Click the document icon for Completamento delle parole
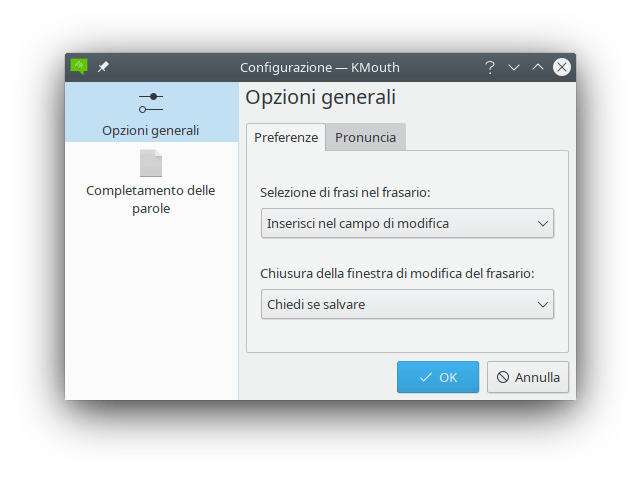This screenshot has width=641, height=477. [151, 163]
